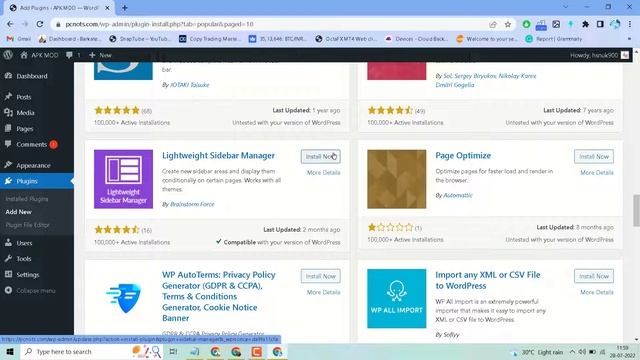This screenshot has width=640, height=360.
Task: Open a new browser tab
Action: coord(124,8)
